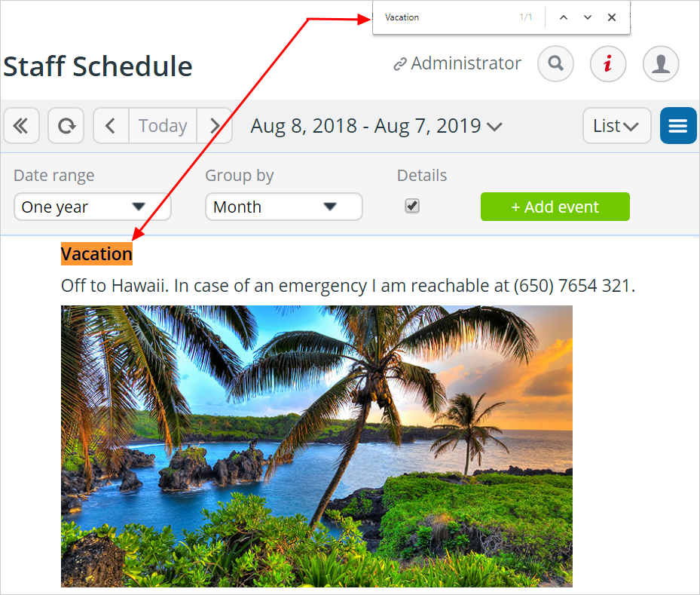Click the Today button
This screenshot has width=700, height=595.
click(163, 125)
